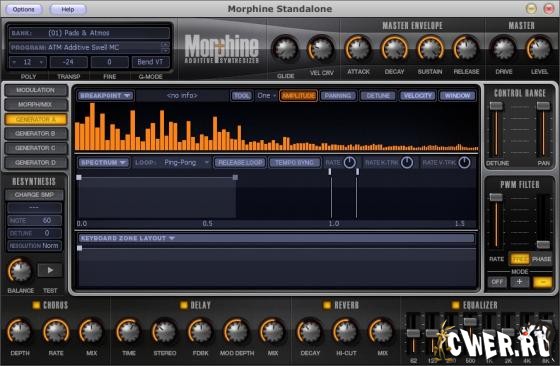Screen dimensions: 560x366
Task: Click the Master Envelope Decay knob
Action: [x=394, y=48]
